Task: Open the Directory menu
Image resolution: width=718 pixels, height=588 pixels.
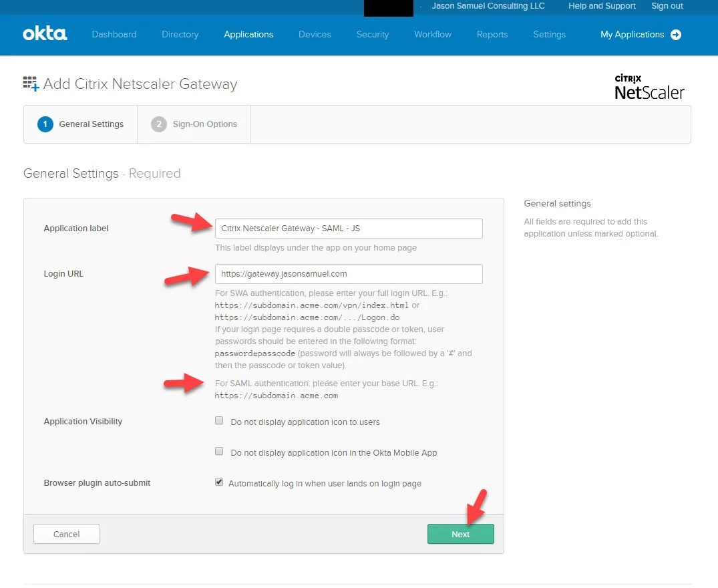Action: tap(180, 34)
